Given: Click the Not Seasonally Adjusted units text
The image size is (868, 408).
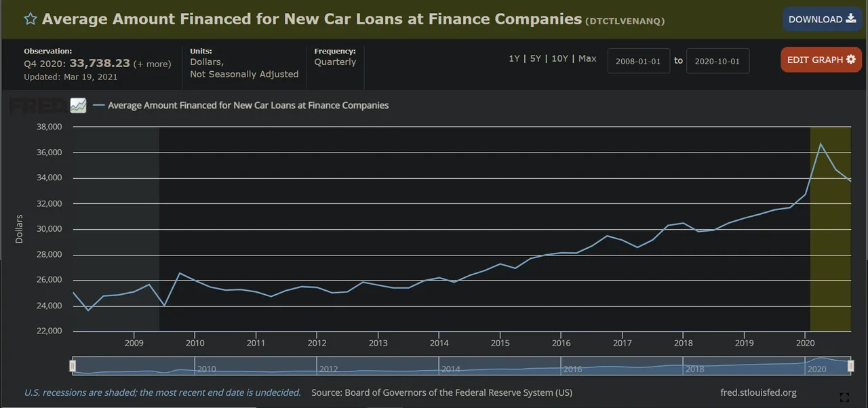Looking at the screenshot, I should click(244, 74).
